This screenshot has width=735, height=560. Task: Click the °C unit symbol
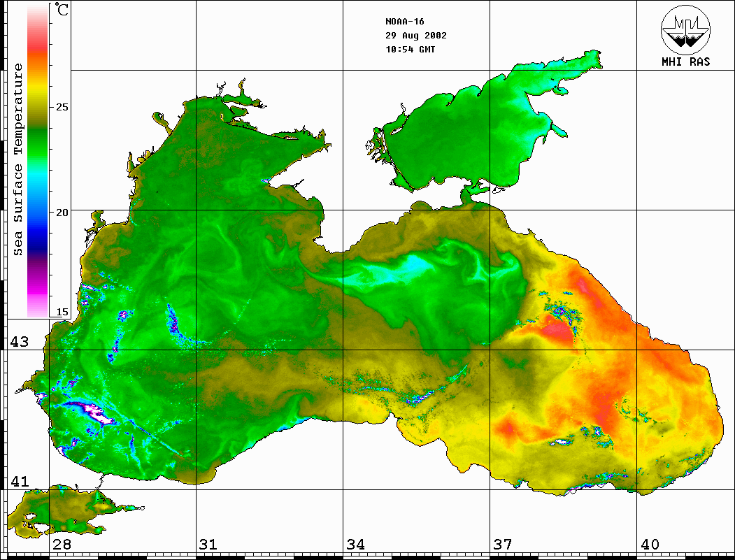point(62,9)
